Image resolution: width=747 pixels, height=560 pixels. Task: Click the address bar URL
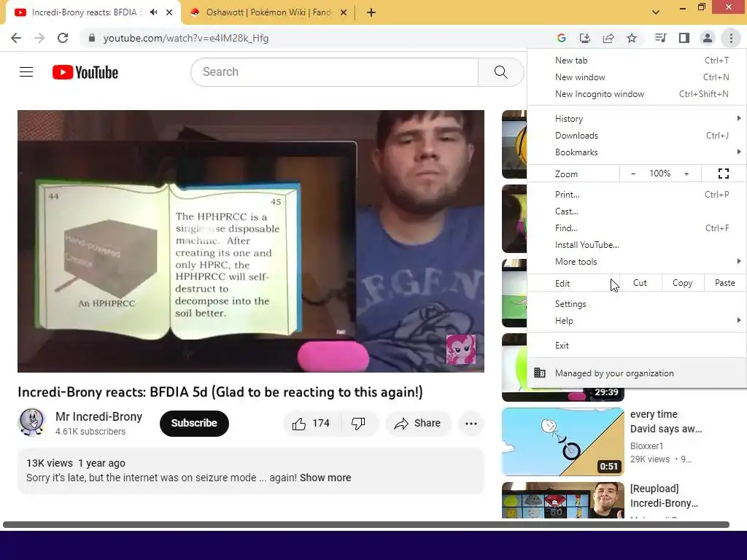click(x=186, y=38)
